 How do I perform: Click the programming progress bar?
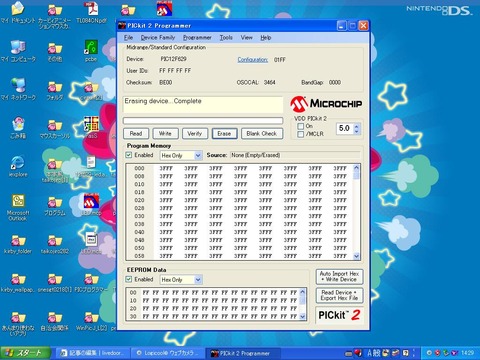pos(203,120)
